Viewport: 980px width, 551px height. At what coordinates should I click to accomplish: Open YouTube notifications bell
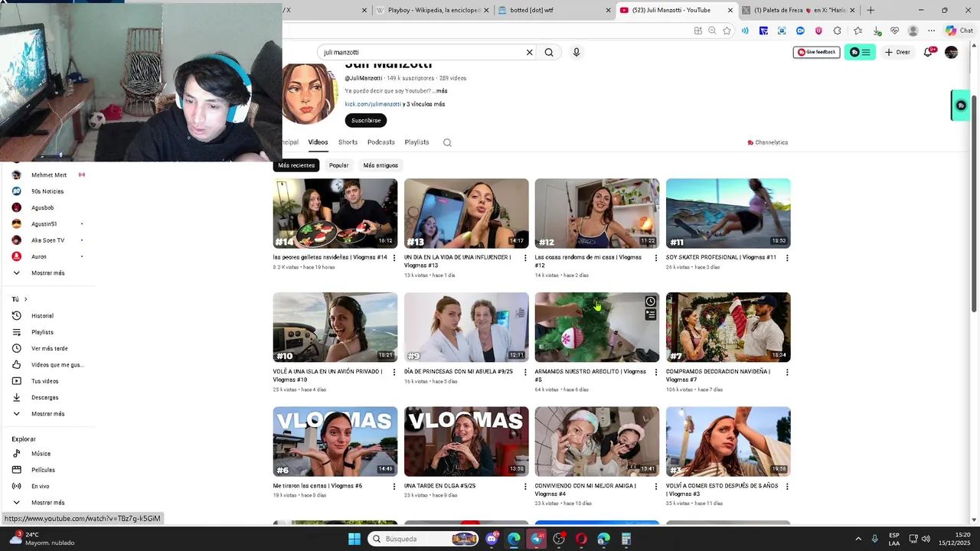click(929, 52)
